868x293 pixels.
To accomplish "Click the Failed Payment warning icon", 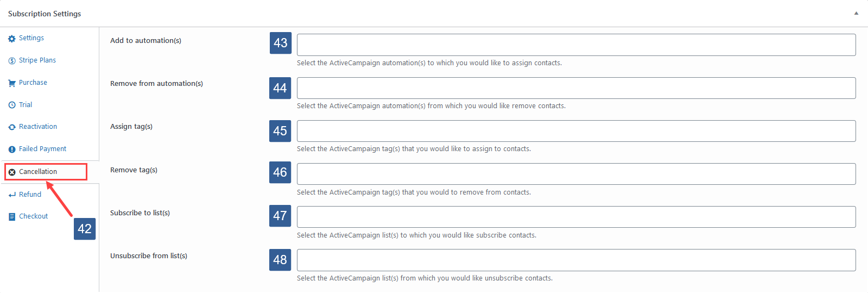I will point(12,149).
